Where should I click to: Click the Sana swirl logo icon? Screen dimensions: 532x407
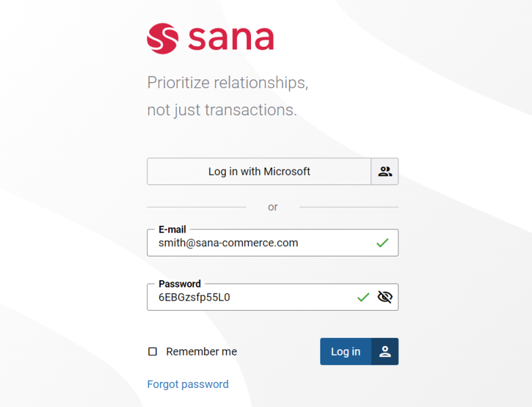[162, 39]
